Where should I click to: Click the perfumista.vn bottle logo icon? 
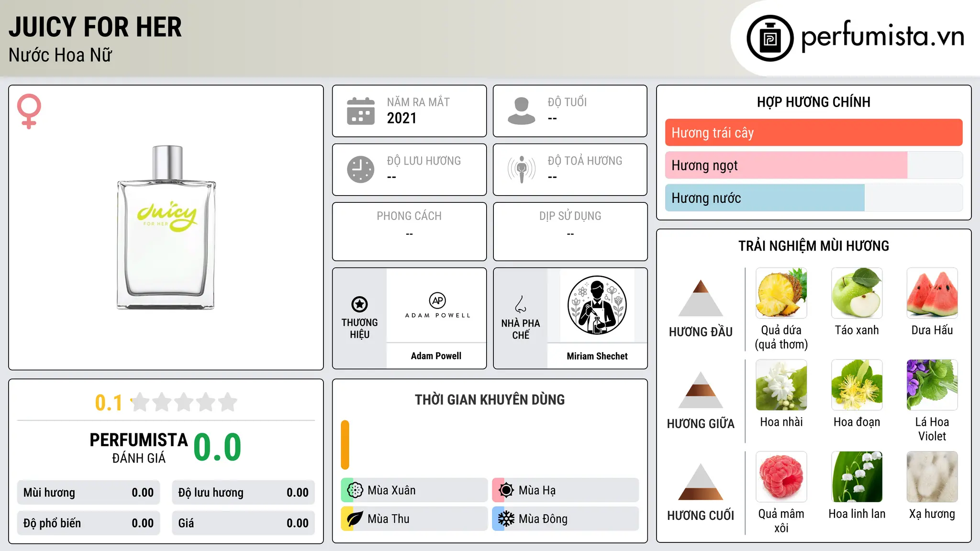click(x=770, y=38)
